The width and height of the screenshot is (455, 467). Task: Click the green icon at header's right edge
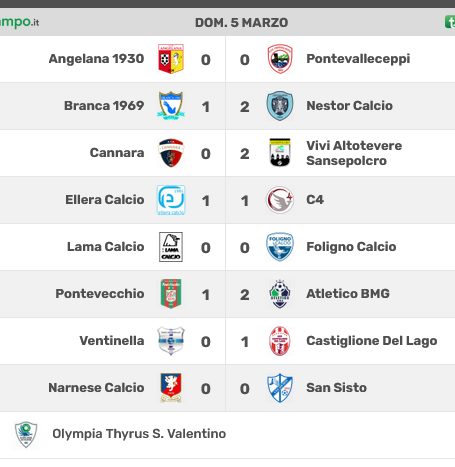coord(450,22)
